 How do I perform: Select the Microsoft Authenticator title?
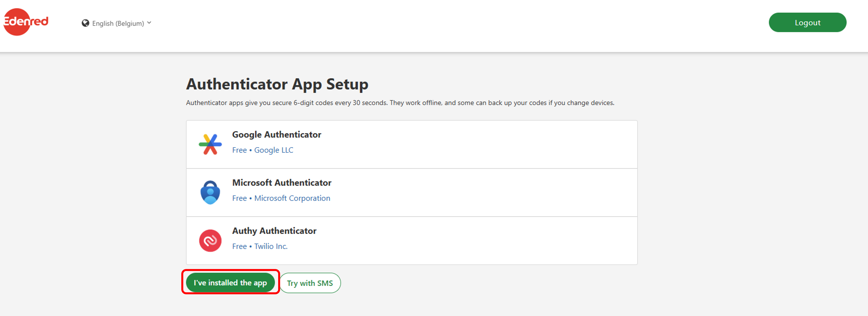(x=282, y=182)
